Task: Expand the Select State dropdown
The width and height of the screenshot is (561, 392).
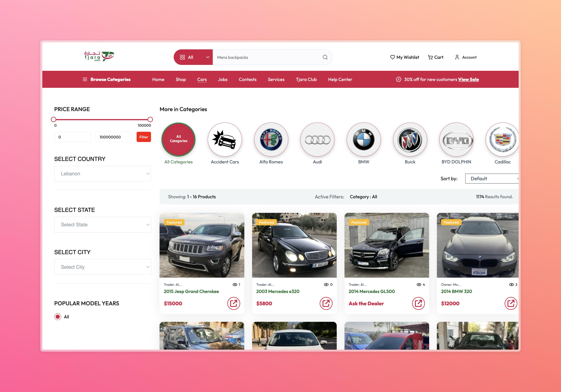Action: click(x=102, y=224)
